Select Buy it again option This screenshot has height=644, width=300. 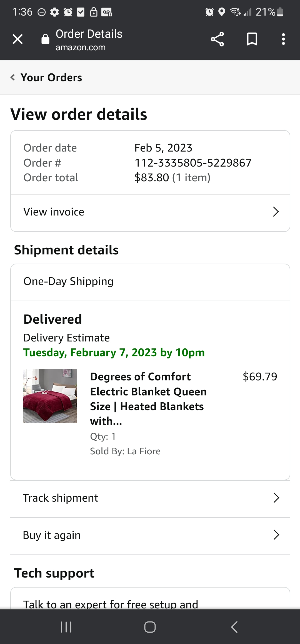150,536
